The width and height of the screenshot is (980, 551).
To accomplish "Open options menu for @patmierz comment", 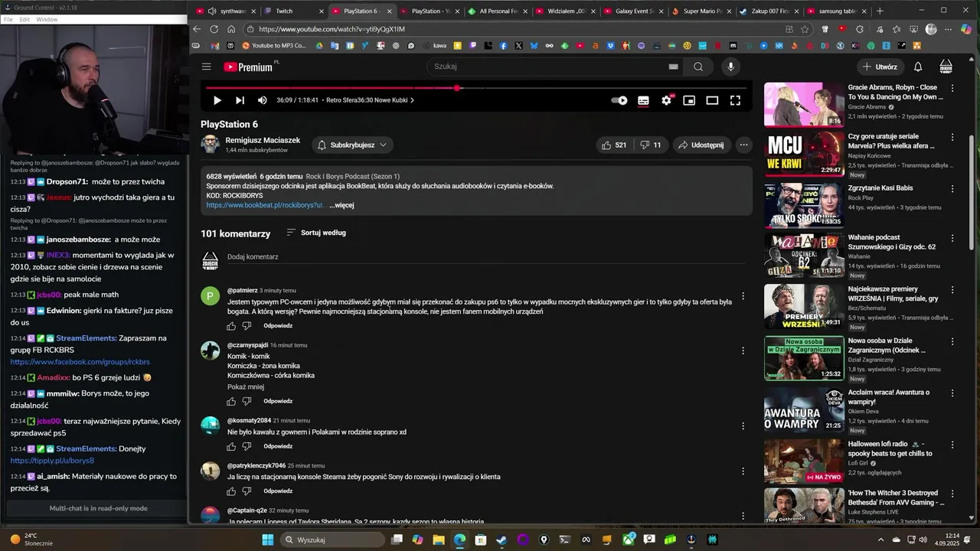I will [743, 296].
